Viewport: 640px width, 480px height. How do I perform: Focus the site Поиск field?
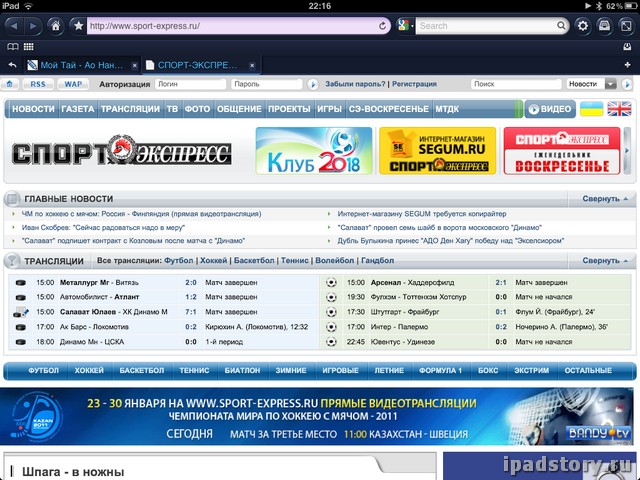pyautogui.click(x=516, y=84)
